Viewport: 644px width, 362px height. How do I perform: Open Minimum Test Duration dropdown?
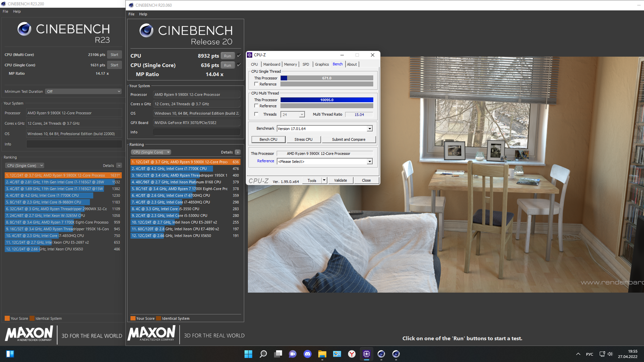point(84,92)
